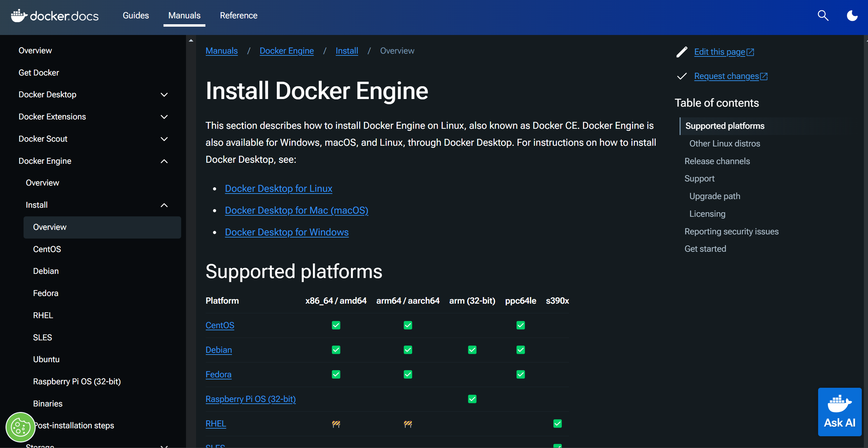Click CentOS arm64 green checkmark
Image resolution: width=868 pixels, height=448 pixels.
point(408,325)
